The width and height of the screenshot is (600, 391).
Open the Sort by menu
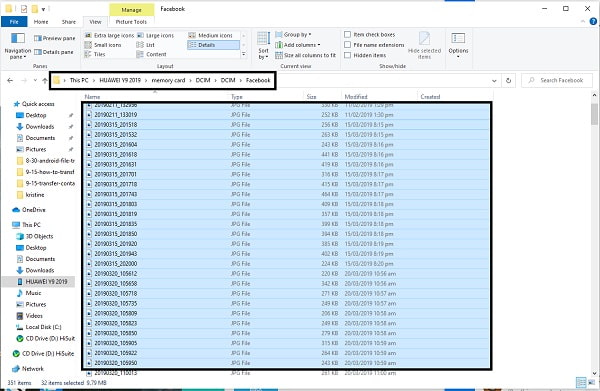[x=263, y=46]
